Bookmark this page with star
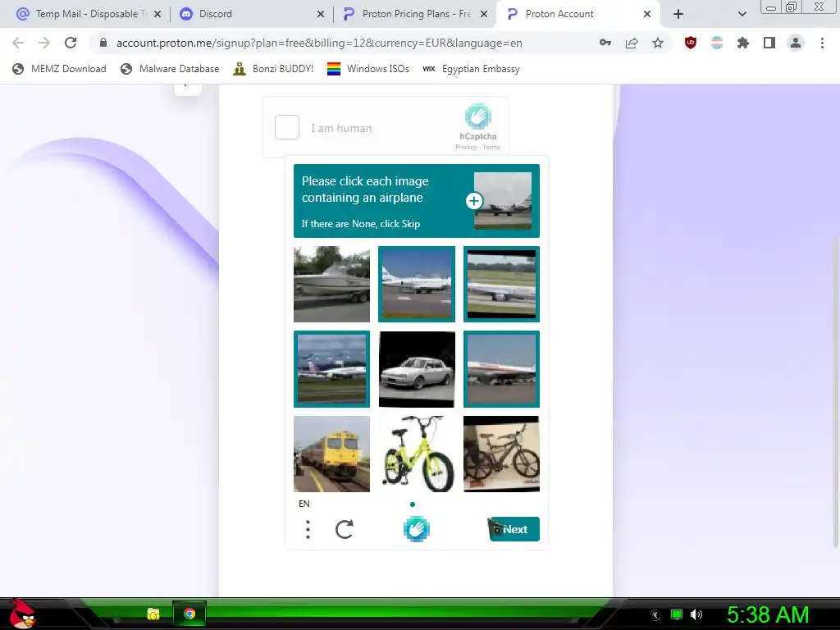This screenshot has width=840, height=630. pyautogui.click(x=658, y=43)
